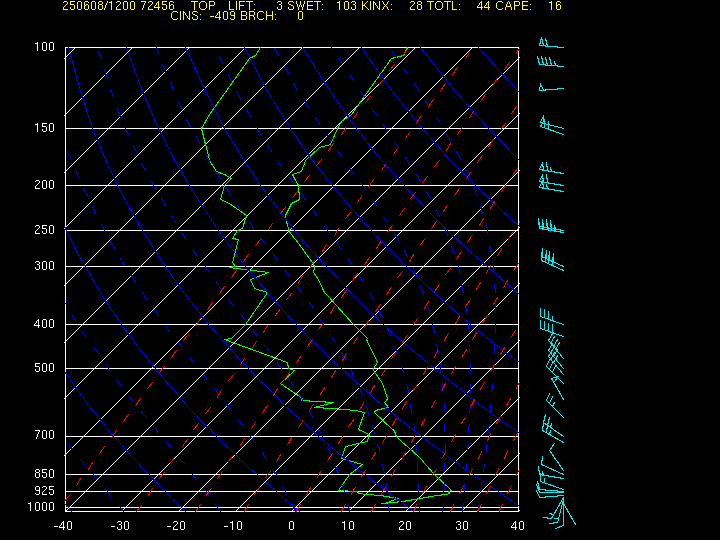The width and height of the screenshot is (720, 540).
Task: Click the 700 pressure level label
Action: pyautogui.click(x=45, y=435)
